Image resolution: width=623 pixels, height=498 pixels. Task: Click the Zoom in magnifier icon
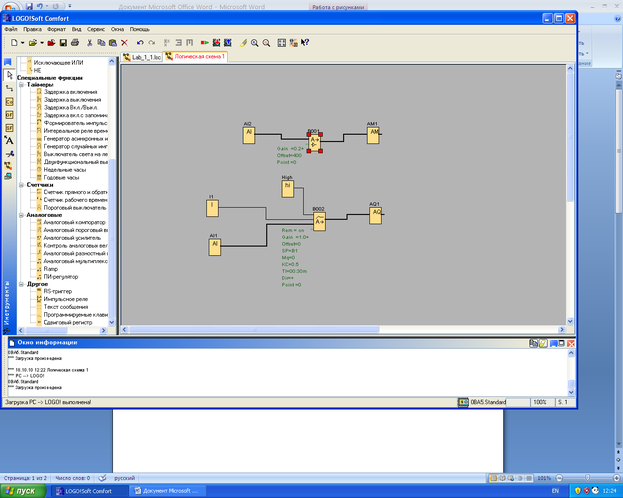coord(255,43)
